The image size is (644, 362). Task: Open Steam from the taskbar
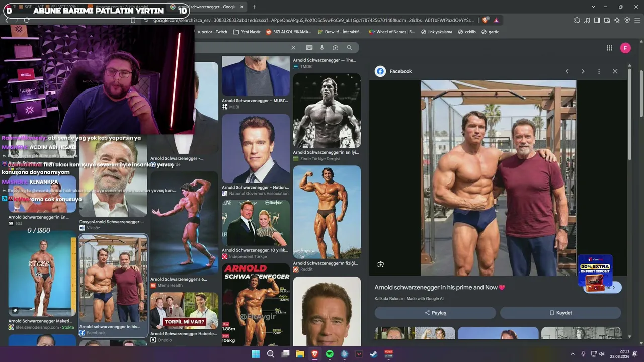click(373, 354)
